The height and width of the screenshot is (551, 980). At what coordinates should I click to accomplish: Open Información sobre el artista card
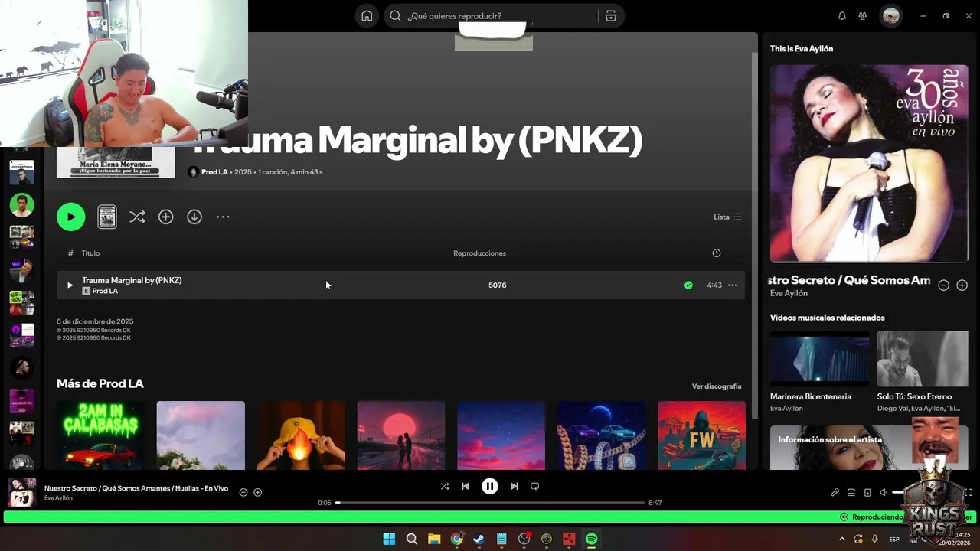[869, 448]
